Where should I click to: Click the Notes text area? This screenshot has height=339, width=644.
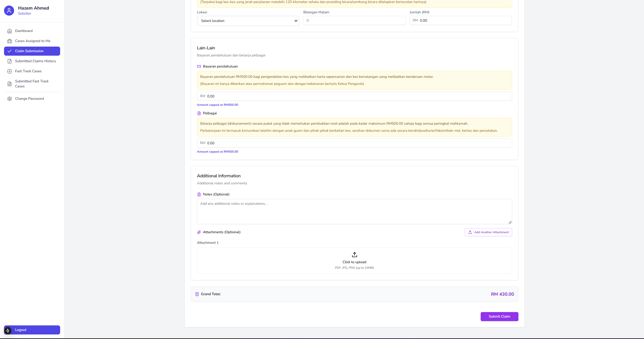coord(354,212)
